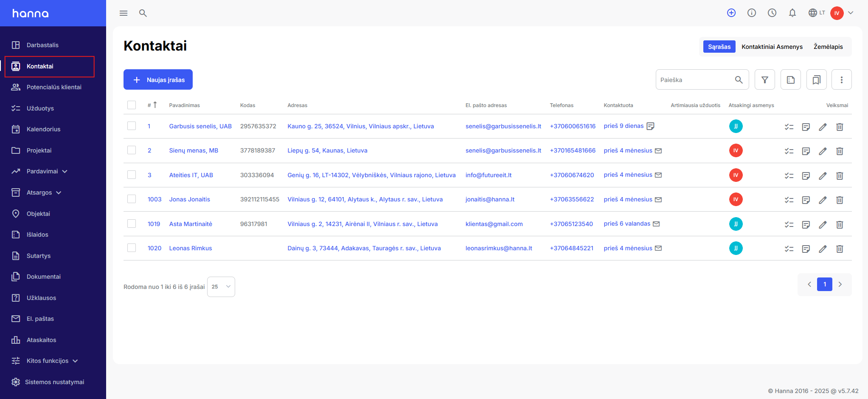Go to the next page arrow
This screenshot has width=868, height=399.
[x=840, y=284]
